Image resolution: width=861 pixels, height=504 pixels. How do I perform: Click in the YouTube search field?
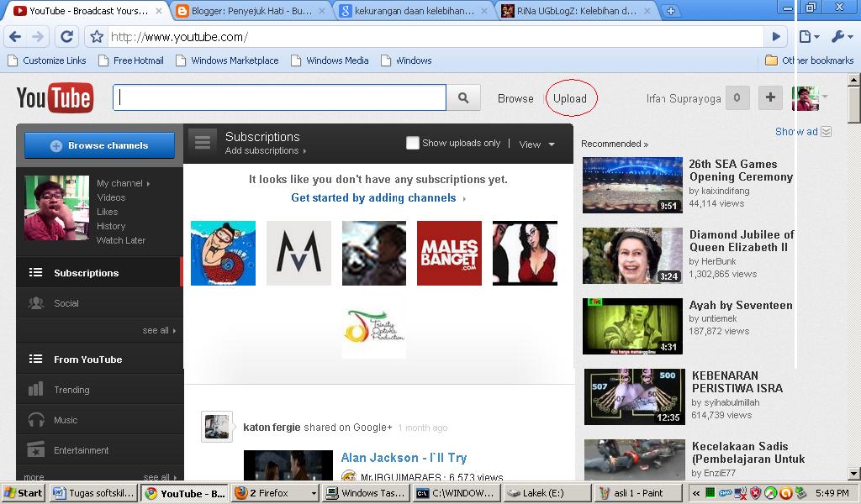tap(279, 97)
